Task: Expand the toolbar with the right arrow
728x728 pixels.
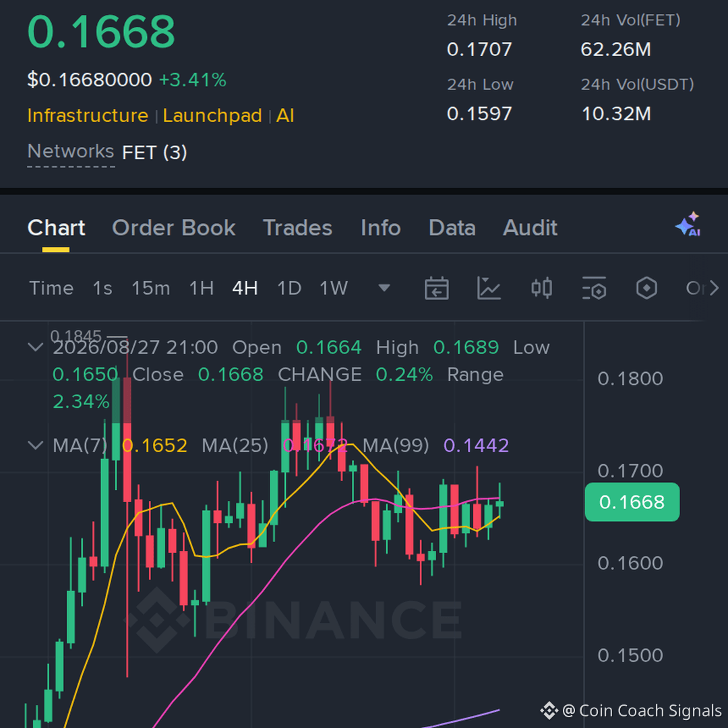Action: (714, 289)
